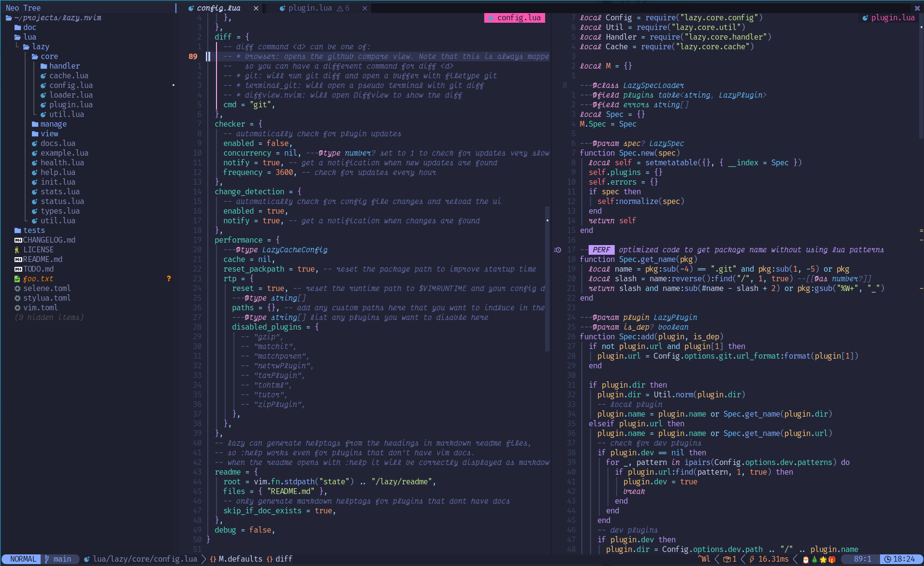Screen dimensions: 924x566
Task: Click the Santa emoji in the statusline
Action: [806, 559]
